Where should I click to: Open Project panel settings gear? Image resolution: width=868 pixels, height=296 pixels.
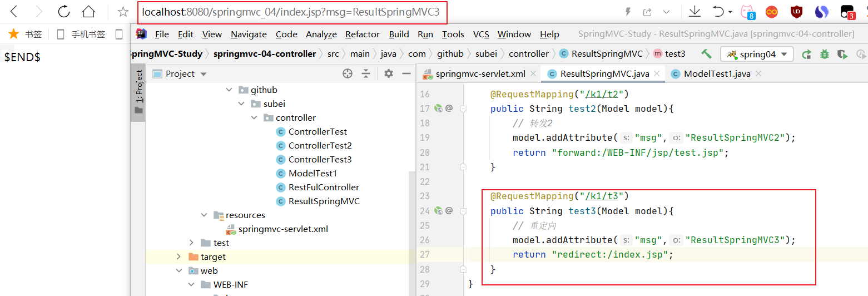pos(389,73)
